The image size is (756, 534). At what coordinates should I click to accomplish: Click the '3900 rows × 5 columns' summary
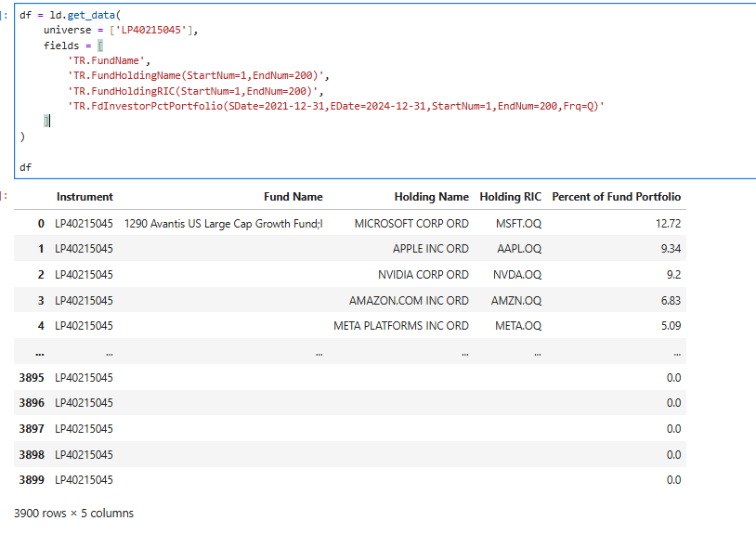pyautogui.click(x=73, y=514)
